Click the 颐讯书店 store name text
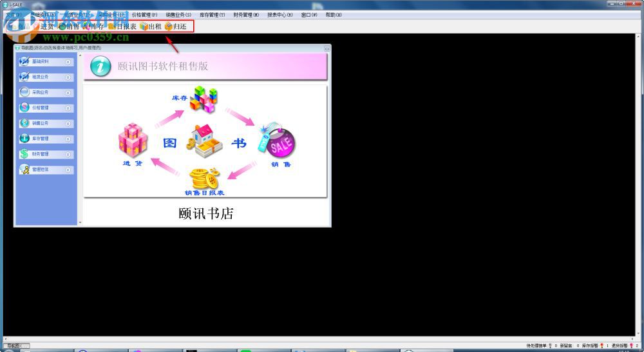 pos(206,213)
